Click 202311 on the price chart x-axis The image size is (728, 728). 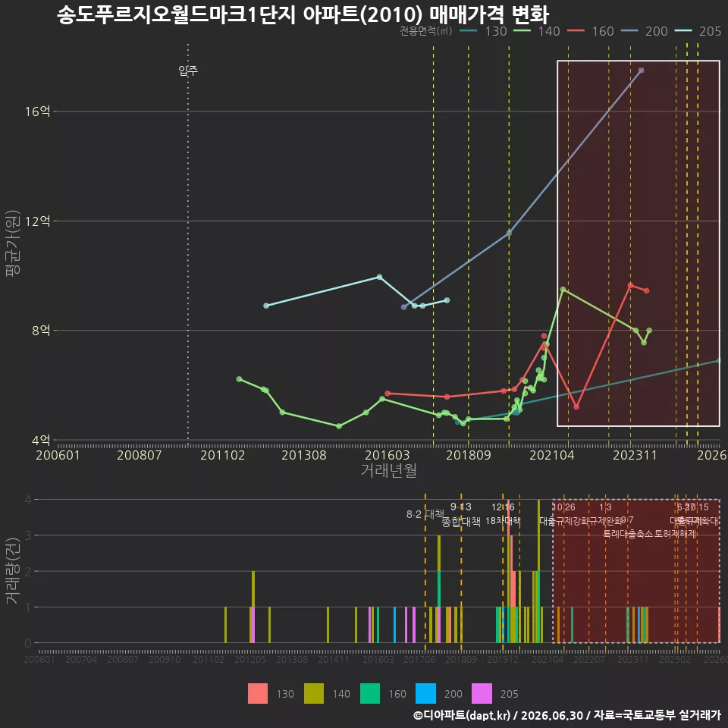click(x=635, y=455)
